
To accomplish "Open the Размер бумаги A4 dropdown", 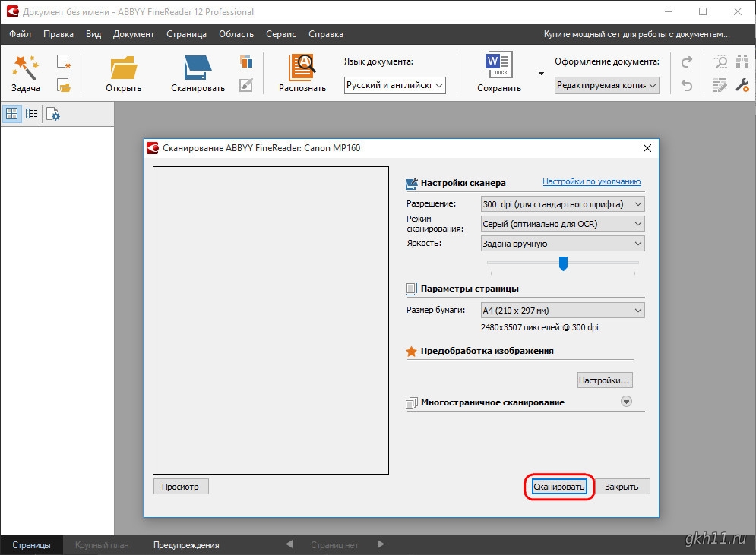I will [562, 311].
